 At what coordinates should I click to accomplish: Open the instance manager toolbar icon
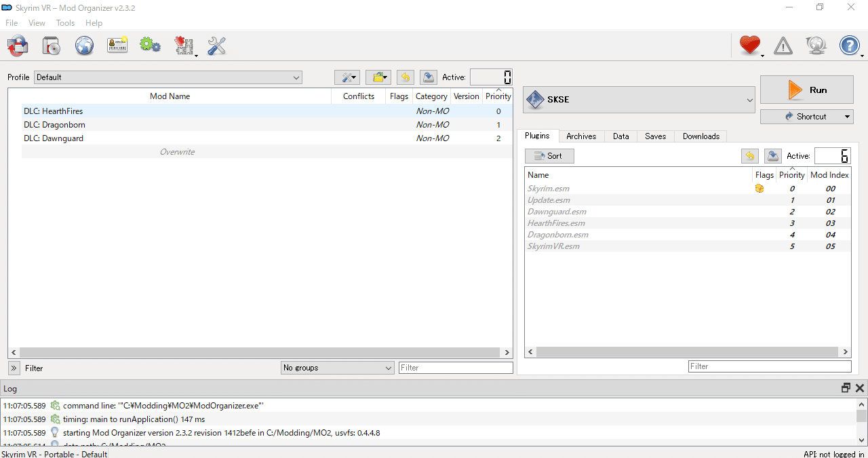pos(18,45)
